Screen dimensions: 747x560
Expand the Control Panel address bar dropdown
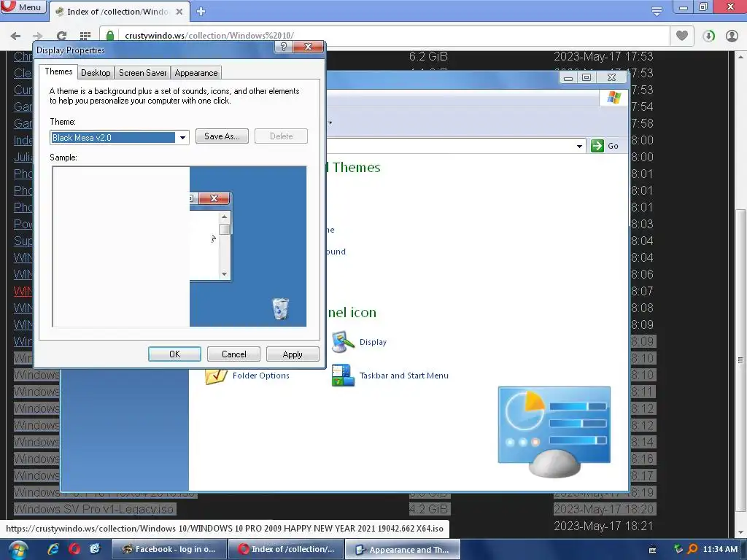point(579,146)
